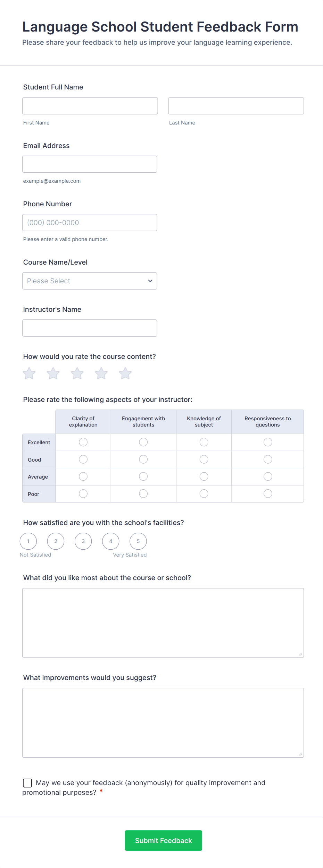Select Excellent for Clarity of explanation
Screen dimensions: 323x868
[83, 442]
